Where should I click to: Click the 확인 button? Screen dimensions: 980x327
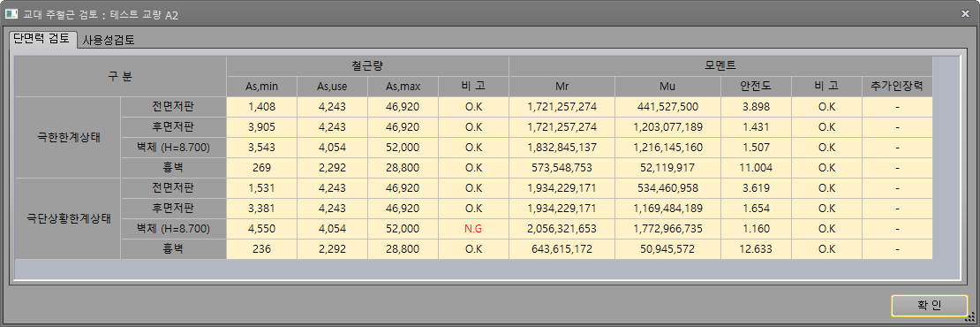point(929,305)
